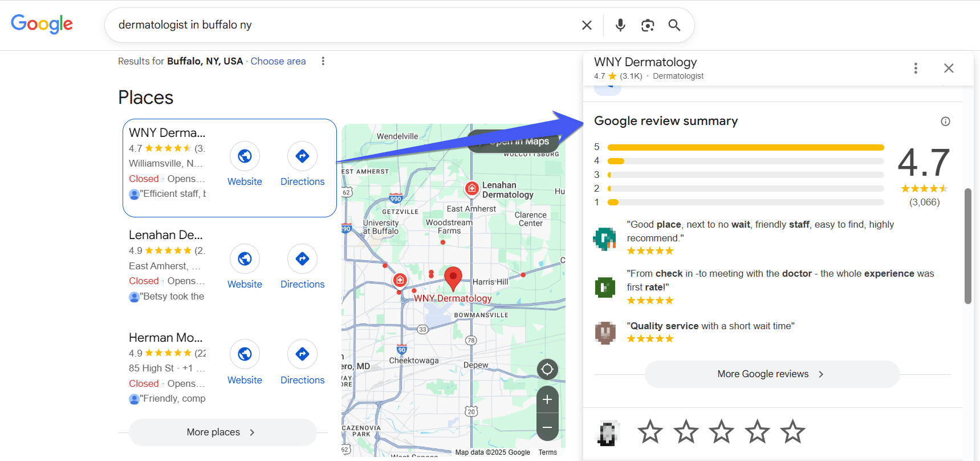Screen dimensions: 980x461
Task: Click map Terms link
Action: point(548,452)
